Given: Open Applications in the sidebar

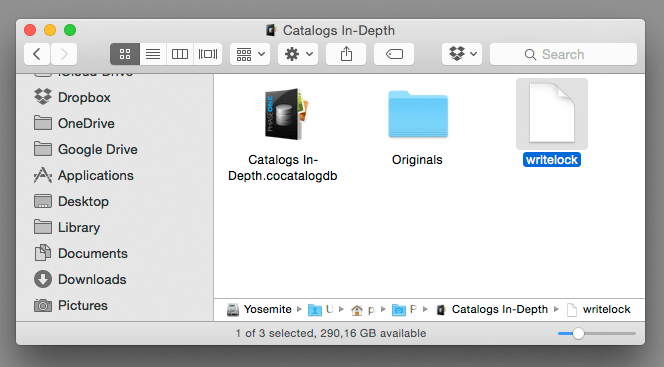Looking at the screenshot, I should click(83, 175).
